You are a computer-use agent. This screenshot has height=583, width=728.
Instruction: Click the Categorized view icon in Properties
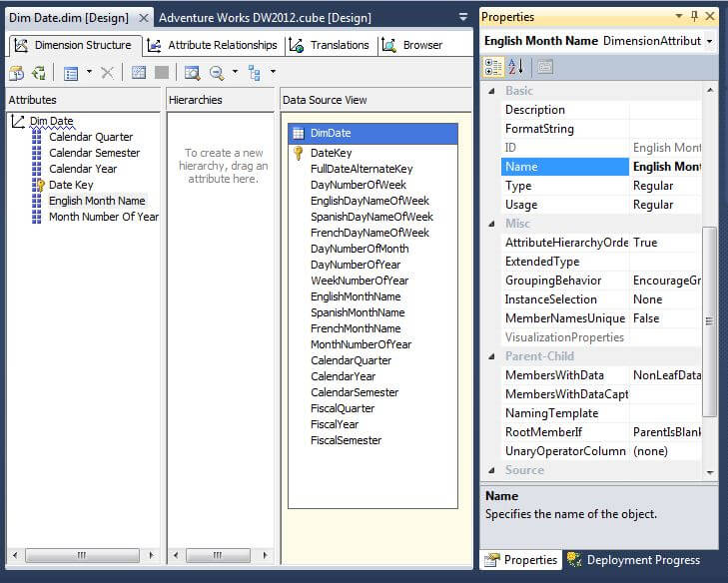493,67
